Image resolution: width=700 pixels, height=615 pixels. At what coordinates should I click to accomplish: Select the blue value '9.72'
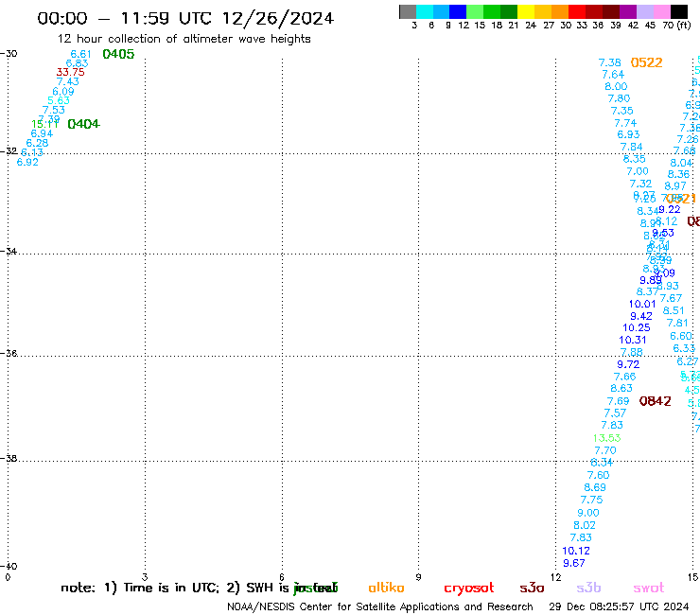pyautogui.click(x=628, y=364)
